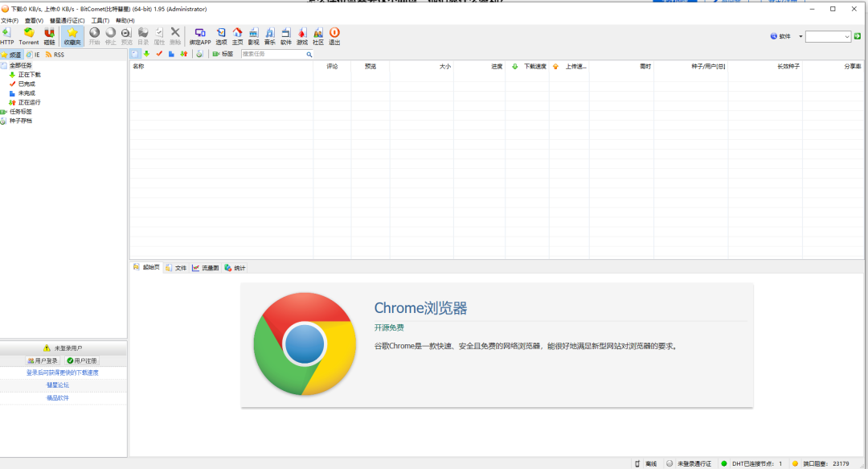Open the 查看(V) menu
The image size is (868, 469).
(x=34, y=20)
